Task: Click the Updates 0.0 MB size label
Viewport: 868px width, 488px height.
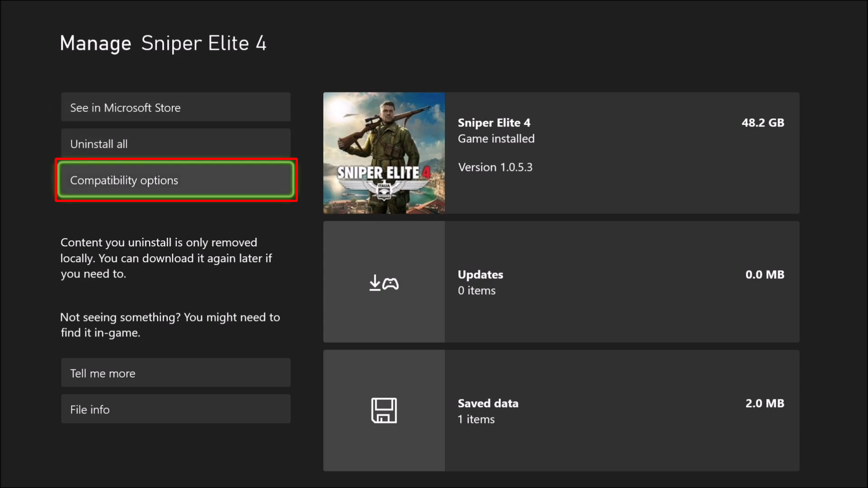Action: (764, 275)
